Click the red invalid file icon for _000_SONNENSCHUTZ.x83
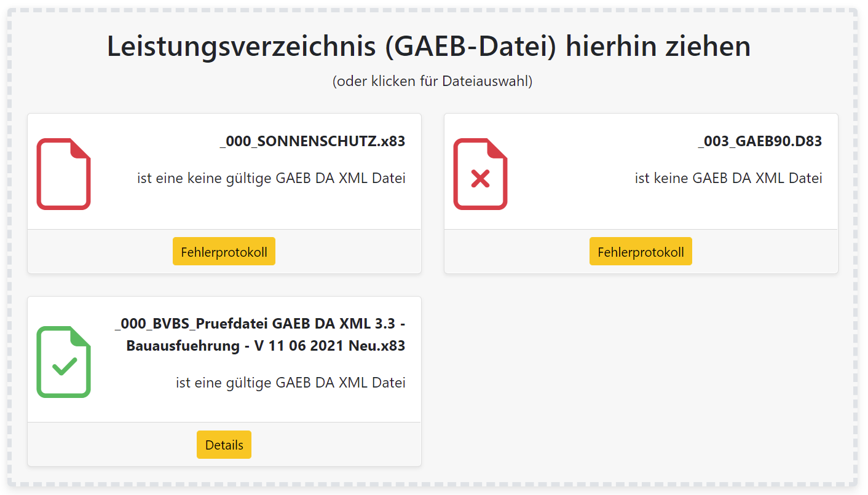868x495 pixels. [x=63, y=174]
